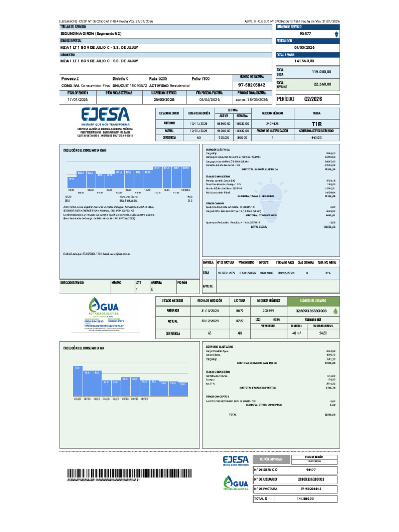Click the 'NÚMERO DE USUARIO' green header
The height and width of the screenshot is (532, 399).
[x=313, y=301]
